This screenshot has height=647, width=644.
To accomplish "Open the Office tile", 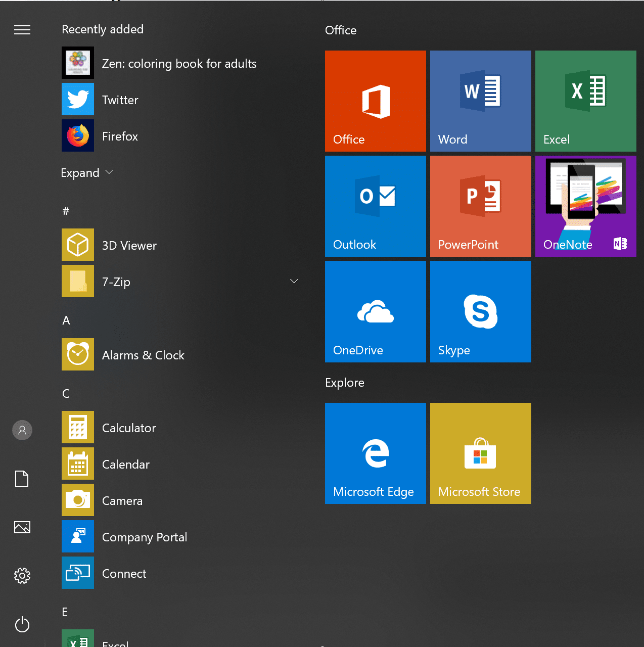I will pyautogui.click(x=376, y=101).
